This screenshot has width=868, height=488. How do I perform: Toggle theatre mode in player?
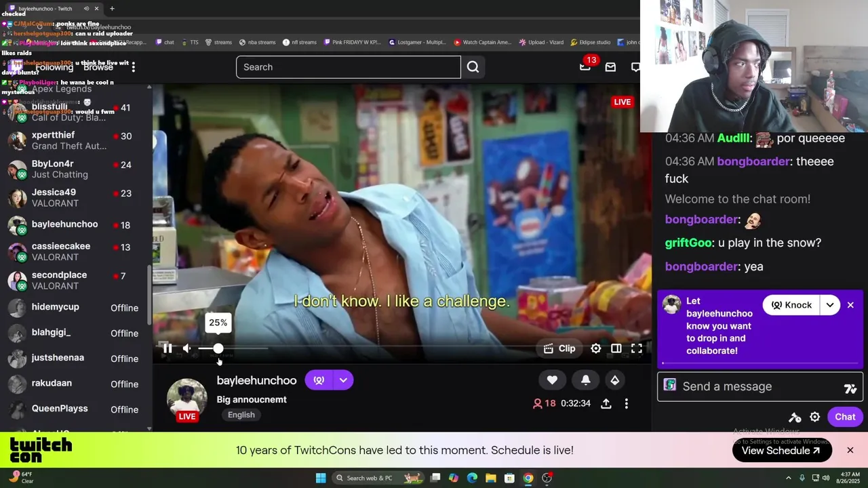point(616,348)
